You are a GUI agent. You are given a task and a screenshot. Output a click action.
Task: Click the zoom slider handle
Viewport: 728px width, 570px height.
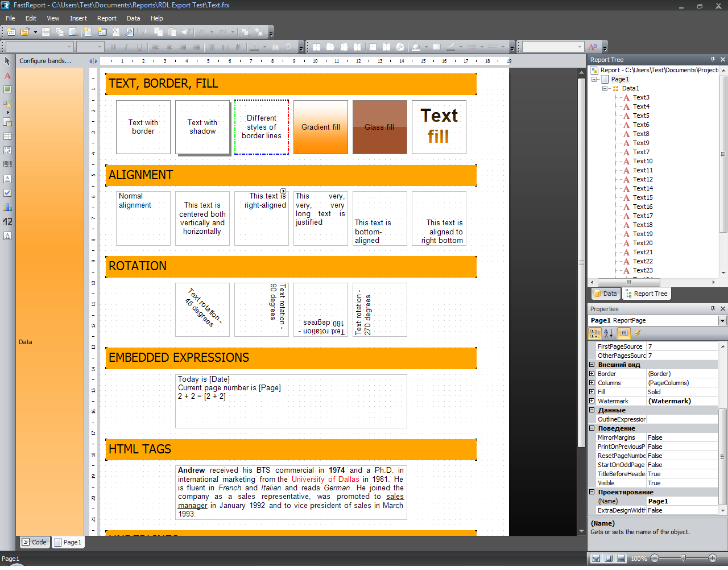coord(683,558)
